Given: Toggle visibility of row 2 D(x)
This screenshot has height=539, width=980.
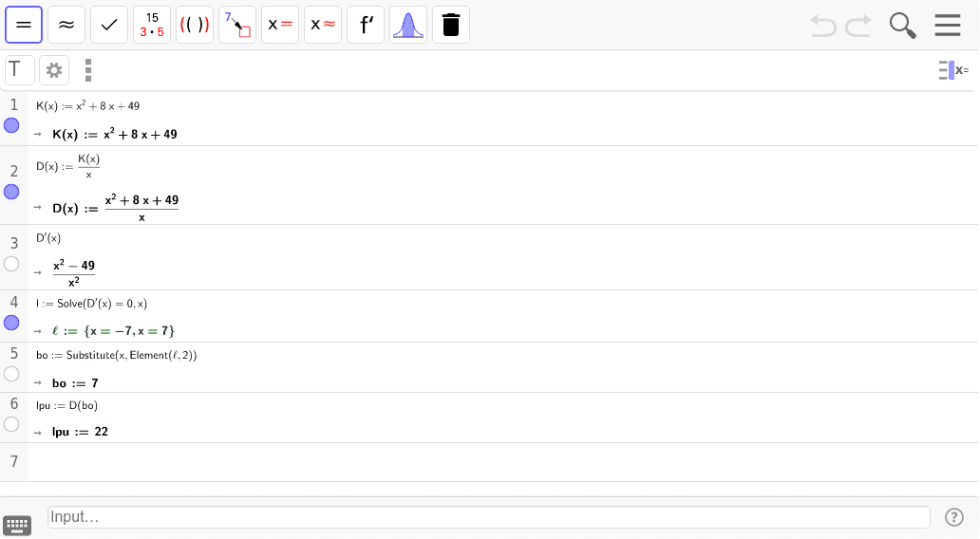Looking at the screenshot, I should click(11, 192).
